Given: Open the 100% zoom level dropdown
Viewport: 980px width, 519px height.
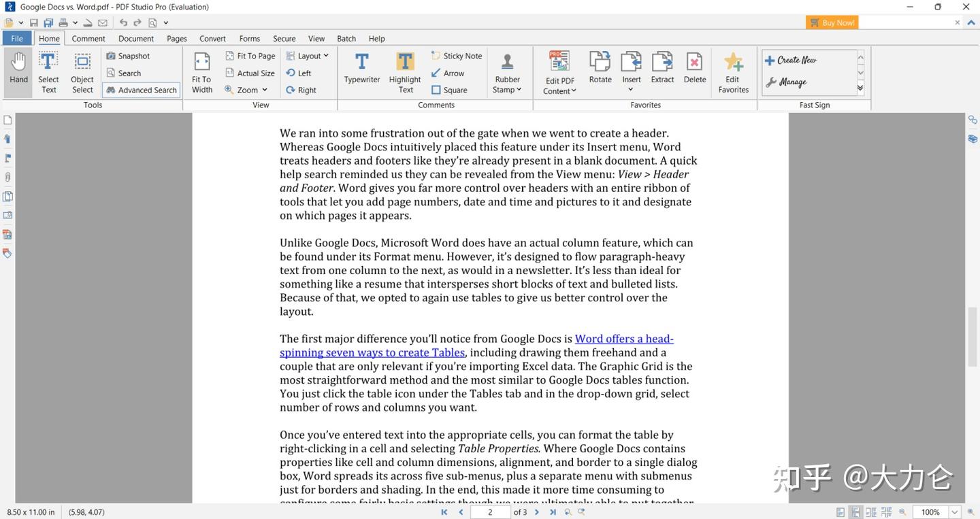Looking at the screenshot, I should [955, 512].
